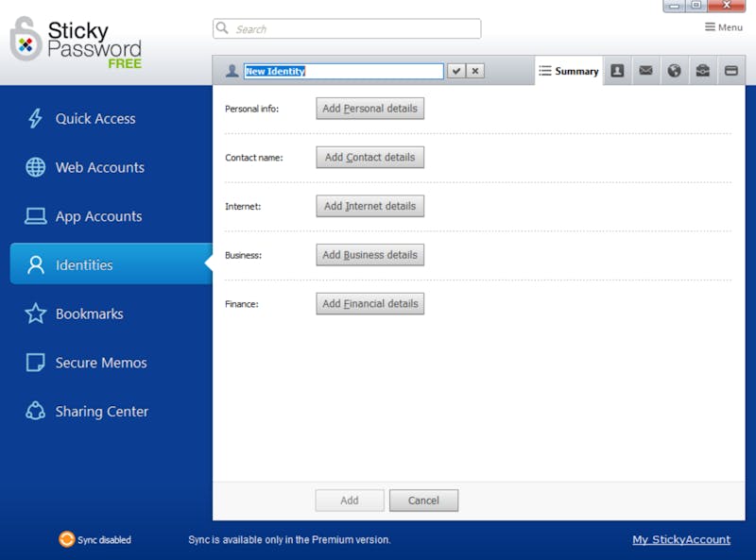Click the 'Contact name:' label
The width and height of the screenshot is (756, 560).
(253, 158)
